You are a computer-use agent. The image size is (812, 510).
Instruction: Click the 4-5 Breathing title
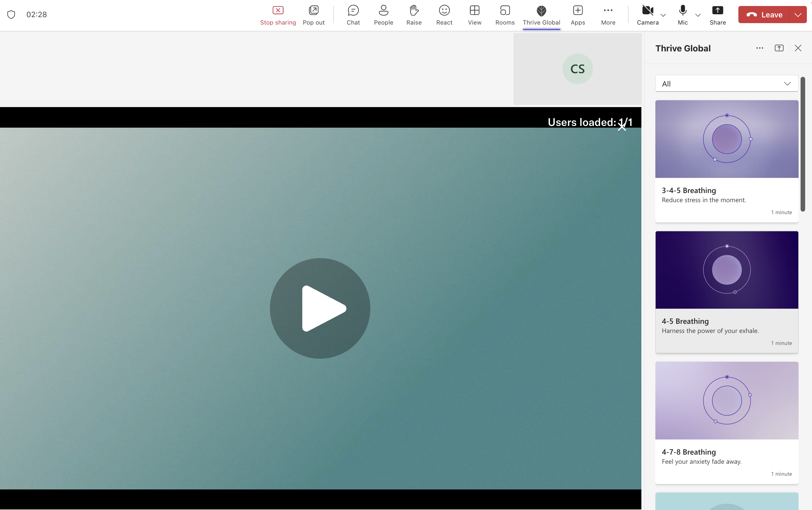685,322
